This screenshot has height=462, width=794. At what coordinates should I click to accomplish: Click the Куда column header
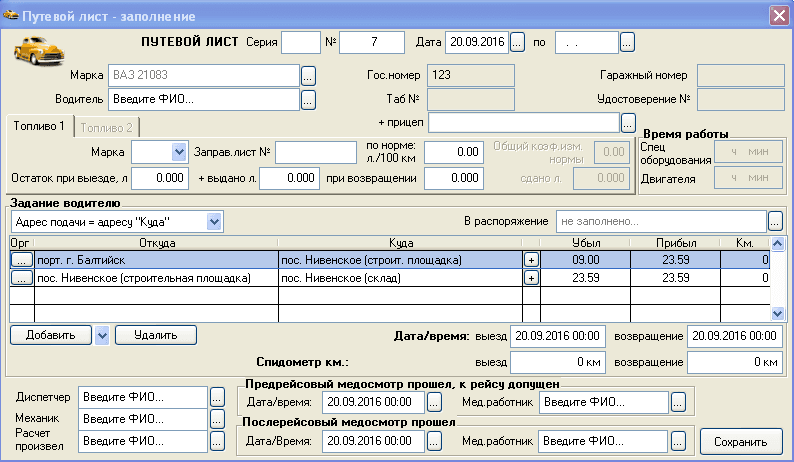(401, 243)
